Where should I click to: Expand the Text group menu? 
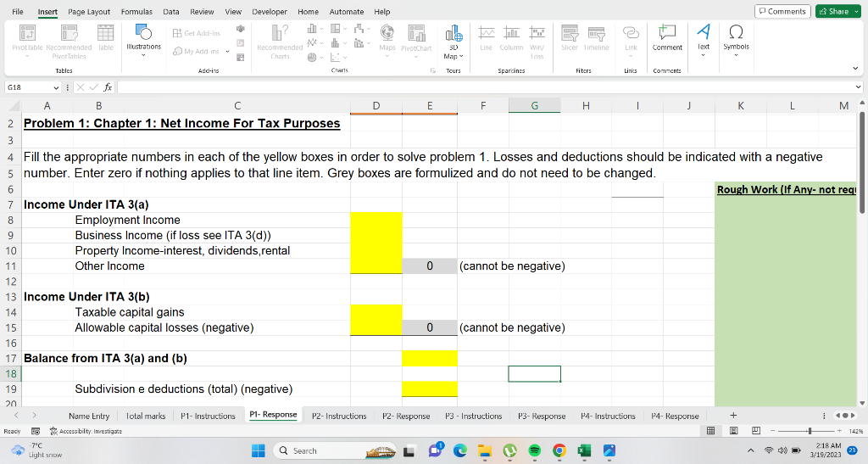(703, 41)
